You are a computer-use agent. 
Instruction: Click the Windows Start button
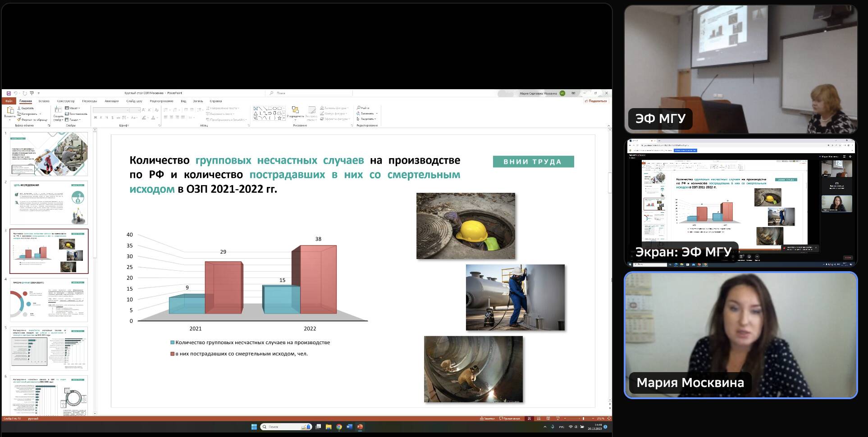[x=254, y=427]
